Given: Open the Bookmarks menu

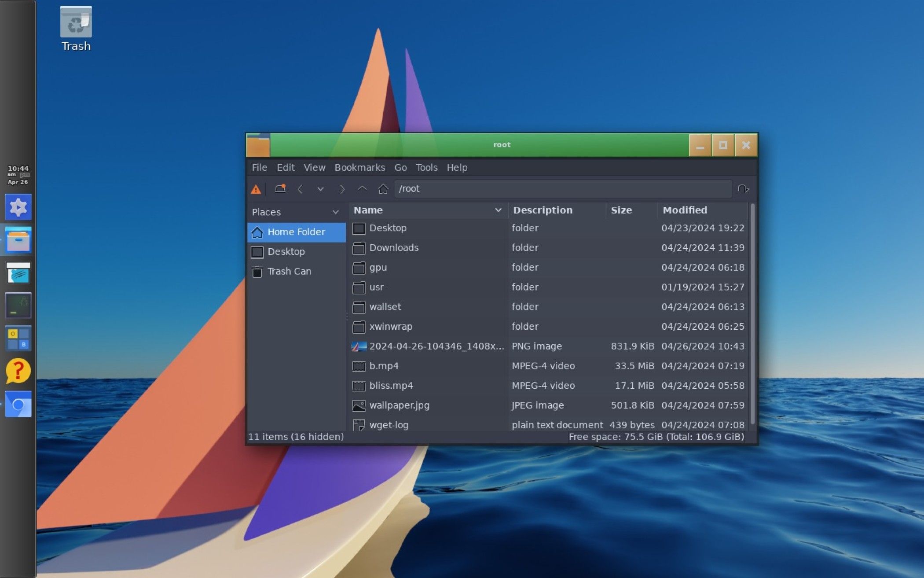Looking at the screenshot, I should (x=359, y=168).
